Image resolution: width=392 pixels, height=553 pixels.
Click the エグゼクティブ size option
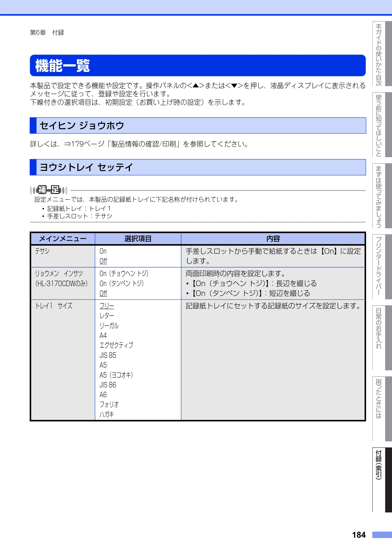pos(116,345)
